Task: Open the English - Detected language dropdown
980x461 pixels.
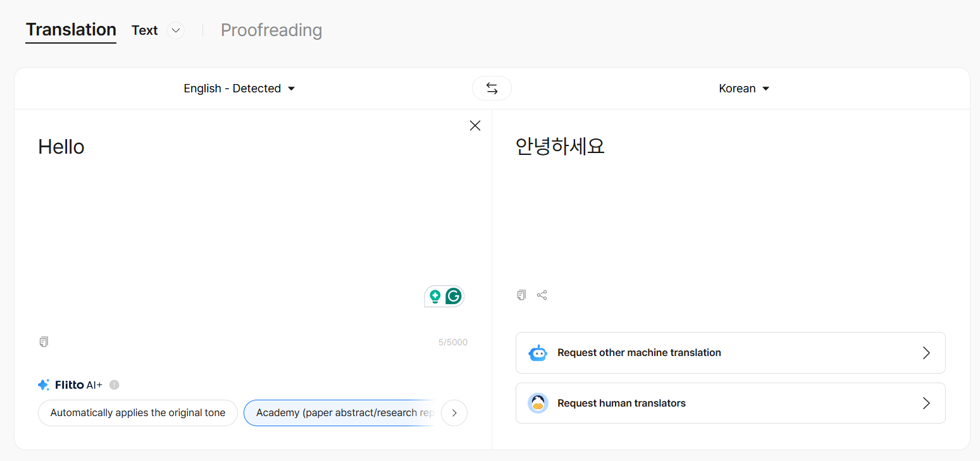Action: click(x=239, y=89)
